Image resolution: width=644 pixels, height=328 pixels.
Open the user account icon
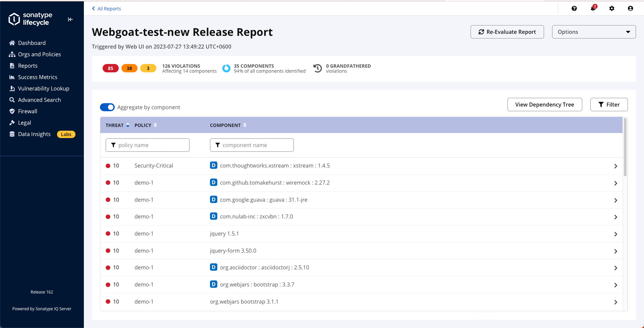pyautogui.click(x=630, y=8)
